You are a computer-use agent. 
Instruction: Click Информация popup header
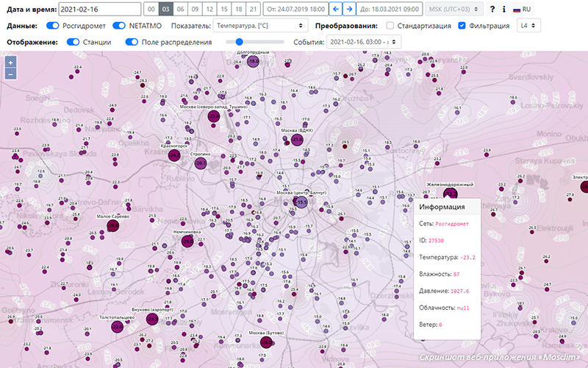tap(447, 207)
